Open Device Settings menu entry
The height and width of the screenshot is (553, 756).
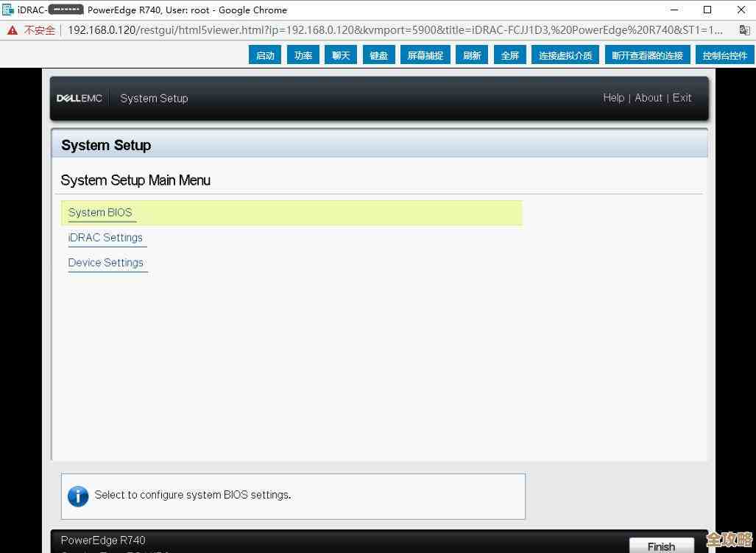click(x=106, y=263)
